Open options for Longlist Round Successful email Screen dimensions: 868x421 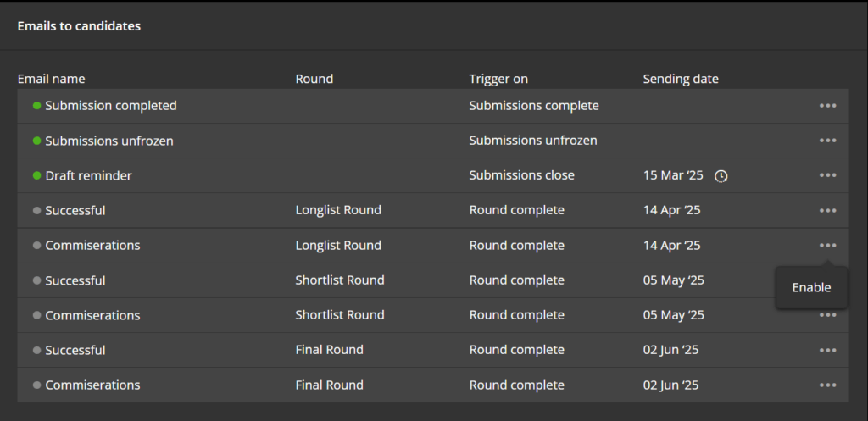827,210
